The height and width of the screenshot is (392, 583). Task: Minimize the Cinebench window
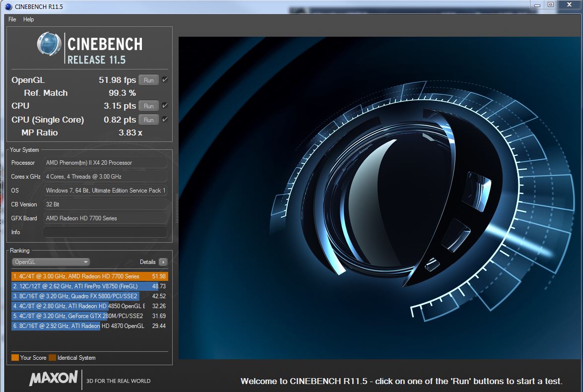click(538, 5)
